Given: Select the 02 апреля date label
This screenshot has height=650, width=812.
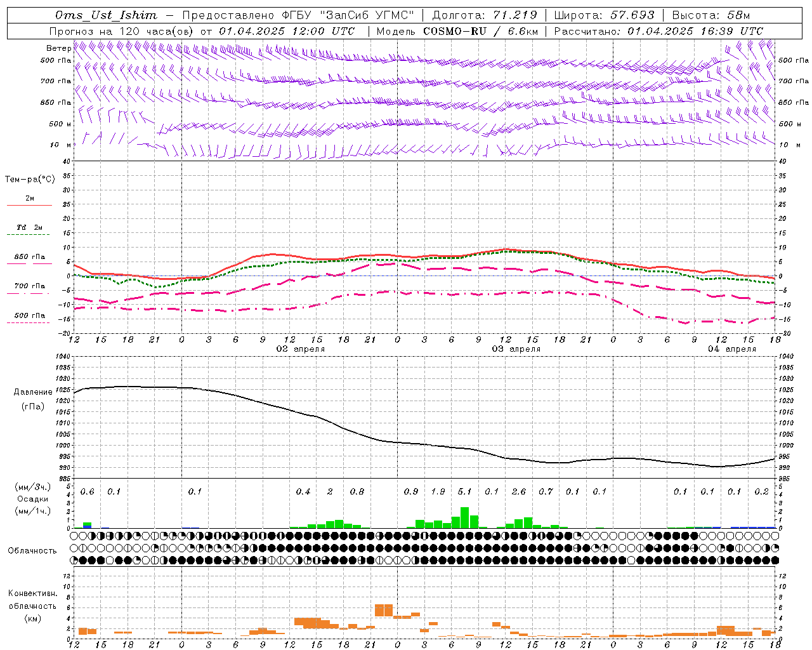Looking at the screenshot, I should coord(301,349).
